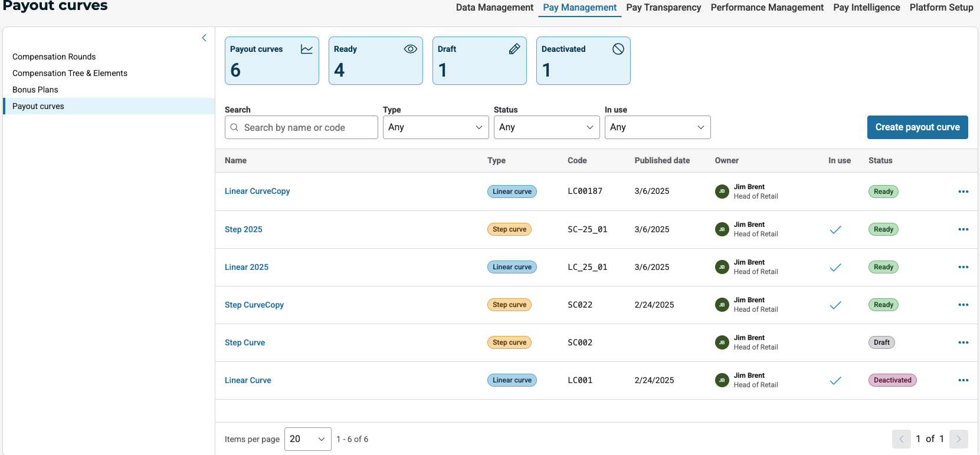
Task: Expand the Status filter dropdown
Action: (x=546, y=127)
